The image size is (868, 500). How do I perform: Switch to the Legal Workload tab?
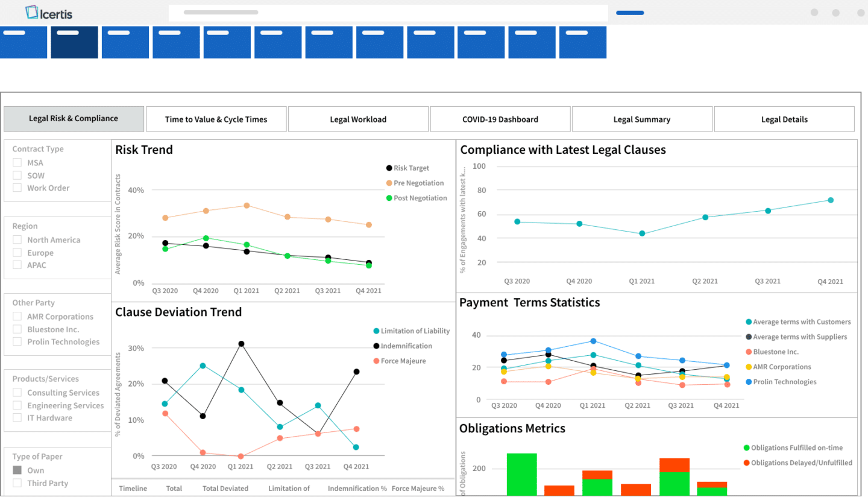358,119
